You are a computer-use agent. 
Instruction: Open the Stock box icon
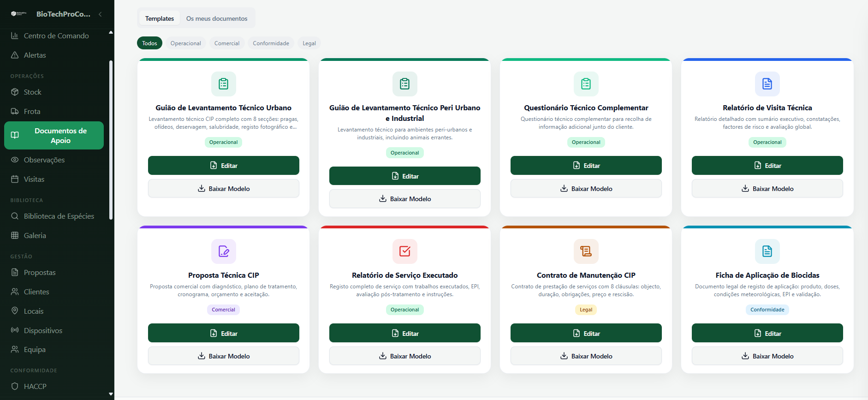[x=15, y=92]
